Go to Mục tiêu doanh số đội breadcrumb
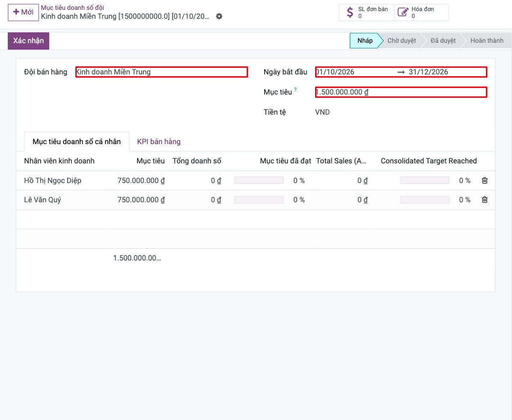This screenshot has height=420, width=512. click(x=72, y=8)
